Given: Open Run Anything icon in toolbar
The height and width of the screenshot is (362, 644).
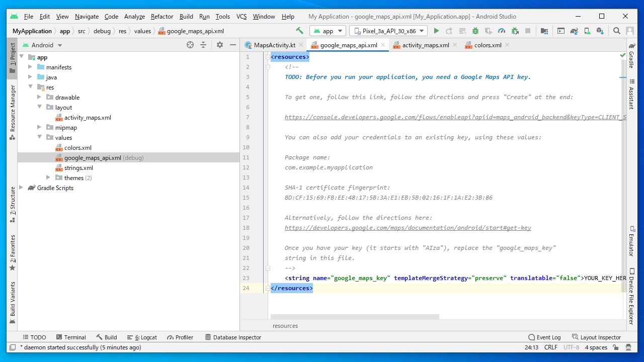Looking at the screenshot, I should click(x=560, y=31).
